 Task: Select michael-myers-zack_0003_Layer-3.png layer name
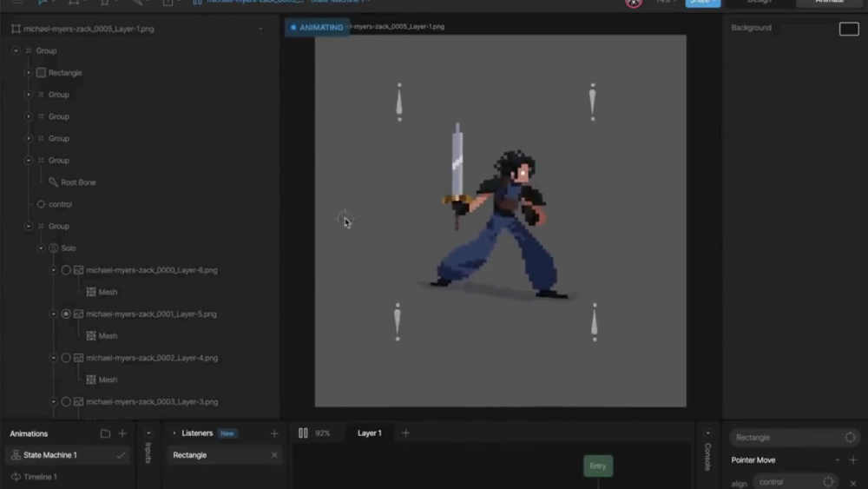(x=152, y=401)
